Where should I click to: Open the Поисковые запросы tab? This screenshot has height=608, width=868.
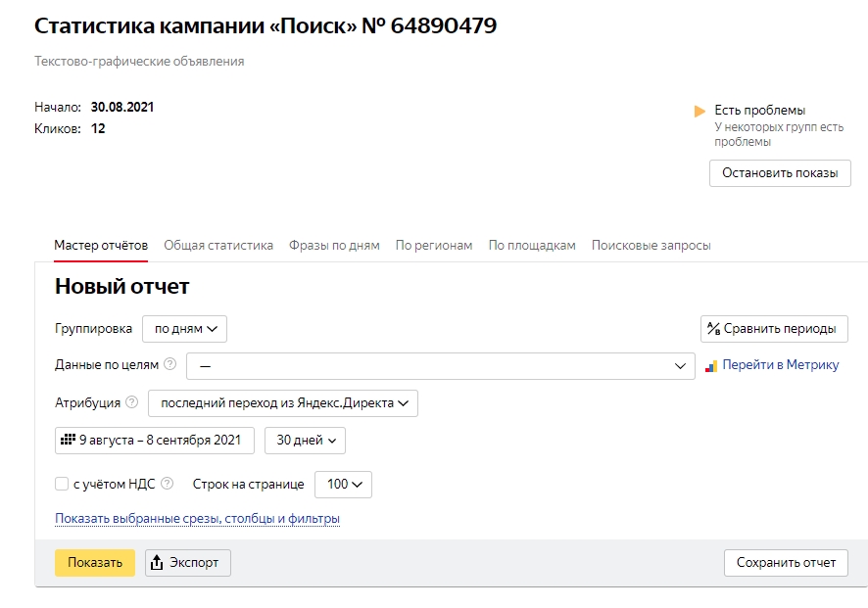tap(651, 245)
